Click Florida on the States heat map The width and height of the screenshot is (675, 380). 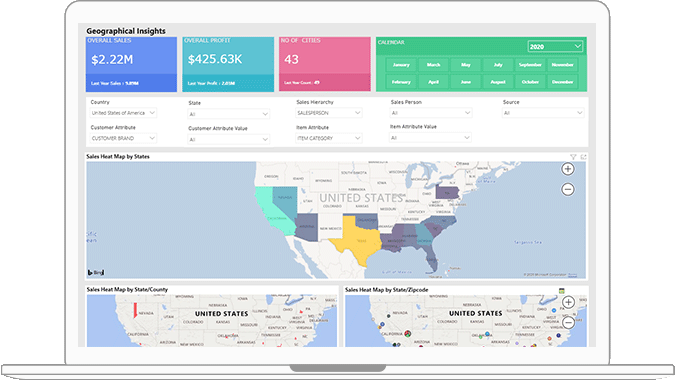(x=432, y=258)
